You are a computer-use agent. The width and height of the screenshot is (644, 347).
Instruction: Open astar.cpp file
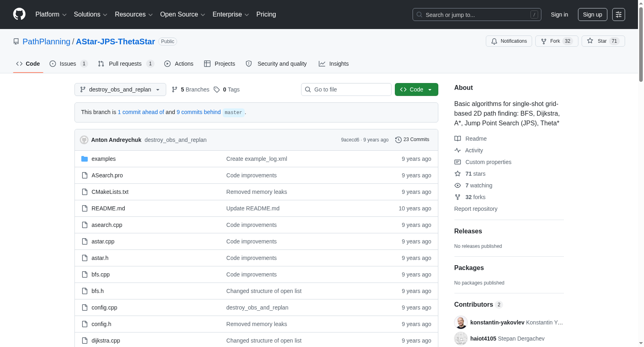coord(103,241)
